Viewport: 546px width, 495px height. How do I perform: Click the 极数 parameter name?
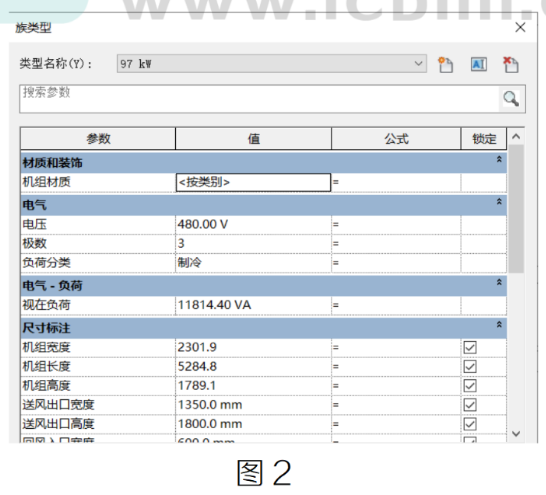(34, 244)
